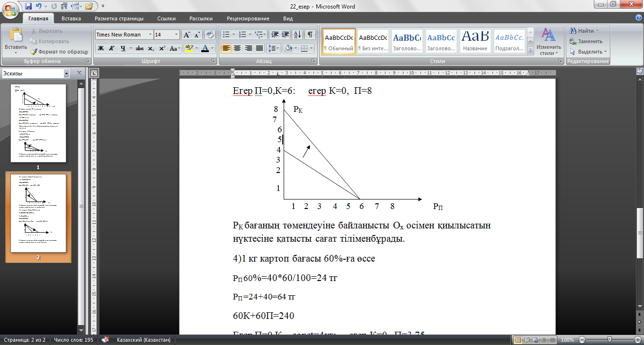Shrink font size with smaller A icon
Viewport: 644px width, 345px height.
(197, 35)
